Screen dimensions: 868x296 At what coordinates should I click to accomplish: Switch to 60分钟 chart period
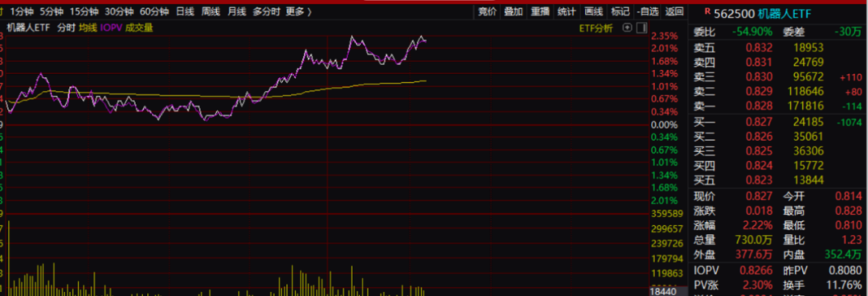coord(154,11)
